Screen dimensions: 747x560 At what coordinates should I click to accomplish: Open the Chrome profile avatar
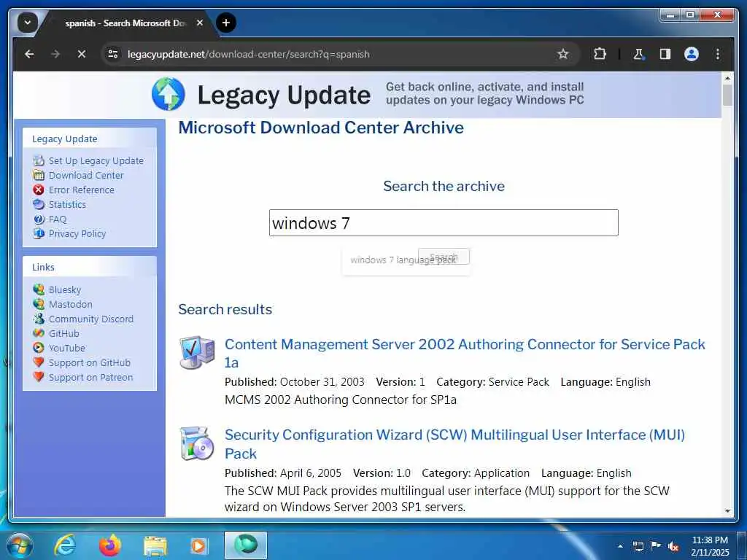coord(692,54)
